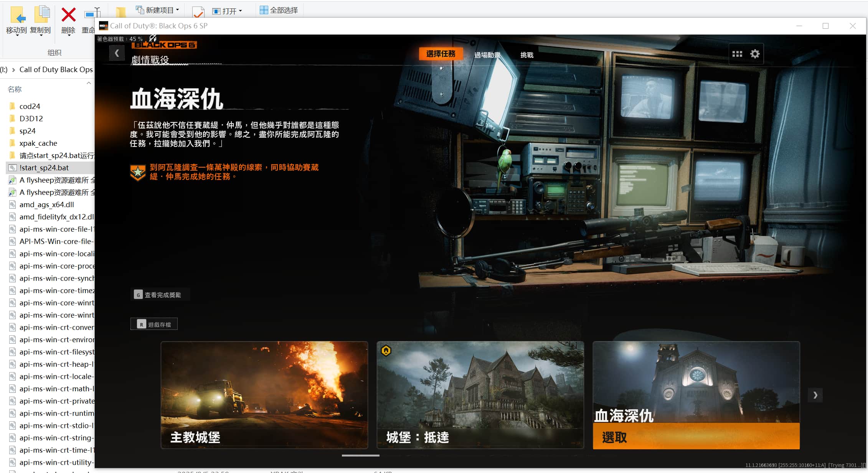868x473 pixels.
Task: Click the 選取 orange select button
Action: (x=695, y=437)
